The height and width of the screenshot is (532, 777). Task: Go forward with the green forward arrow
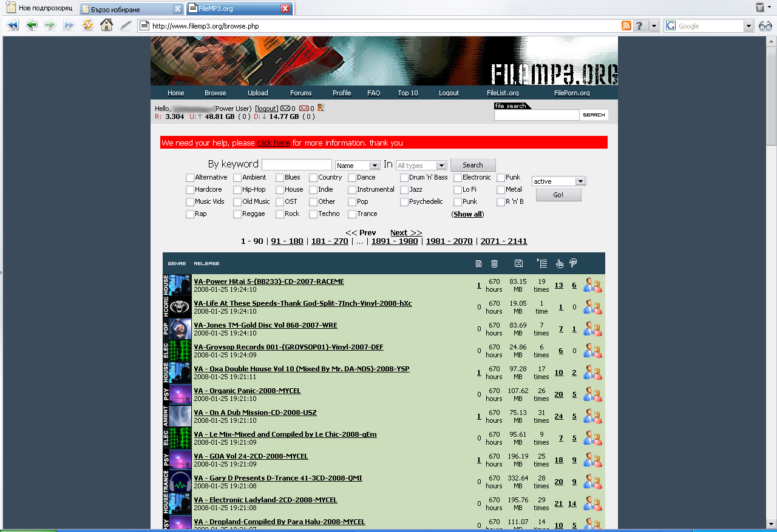[50, 25]
